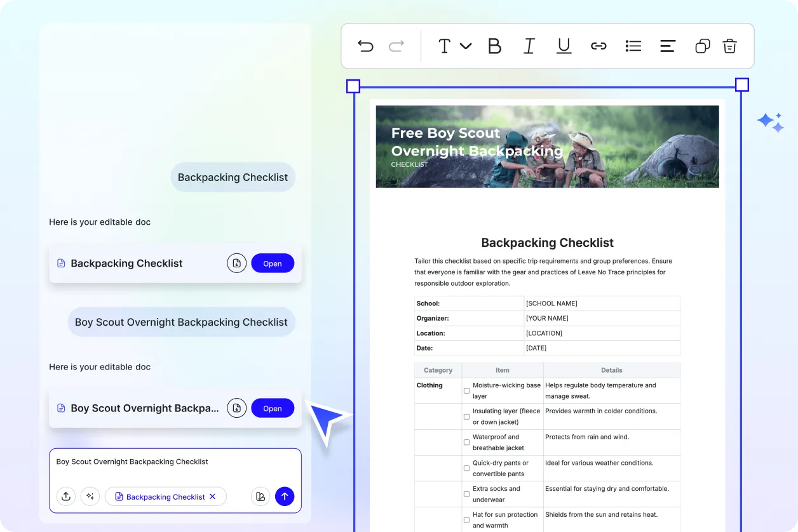
Task: Click the 'Details' column header
Action: coord(612,370)
